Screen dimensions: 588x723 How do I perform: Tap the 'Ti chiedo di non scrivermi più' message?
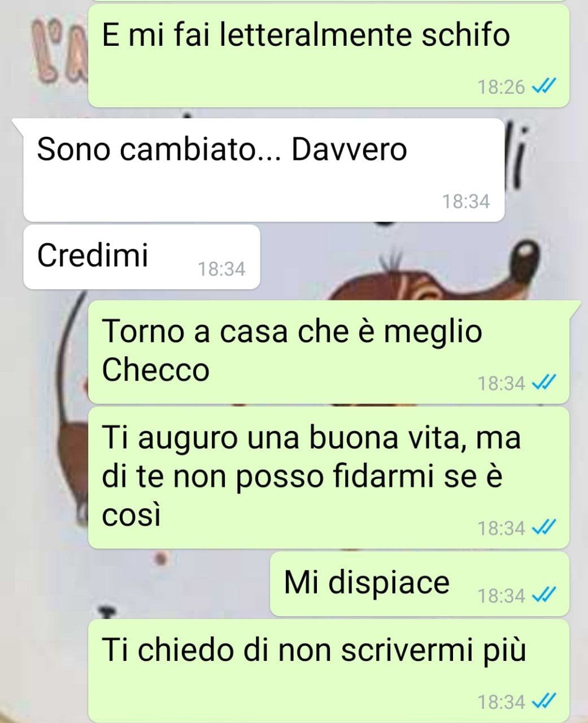328,670
